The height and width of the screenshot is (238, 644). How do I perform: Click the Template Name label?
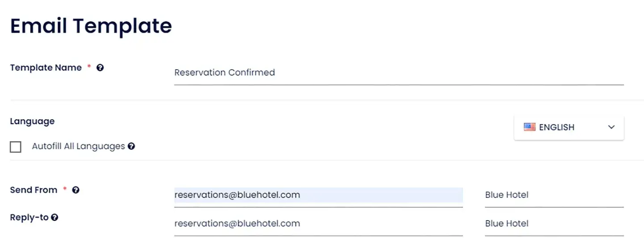click(46, 68)
